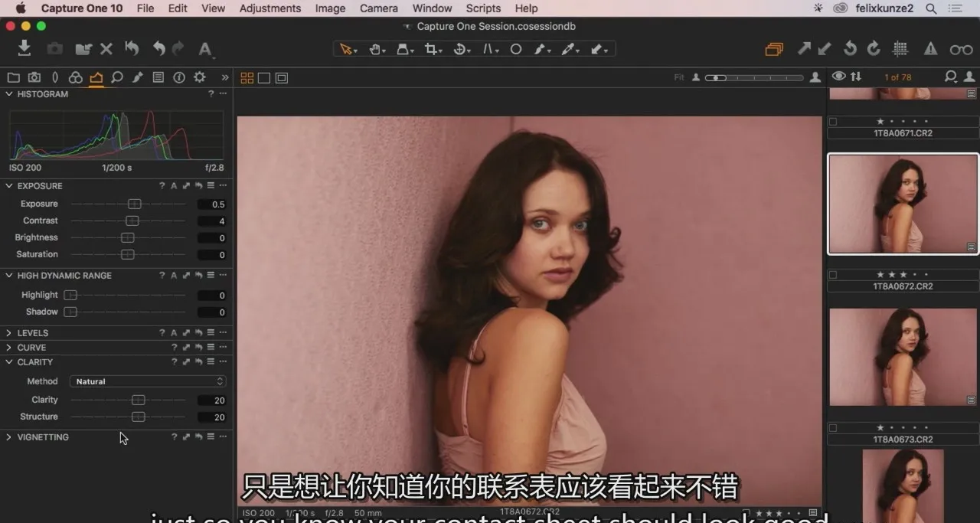Viewport: 980px width, 523px height.
Task: Open the Histogram panel help question mark
Action: click(x=211, y=94)
